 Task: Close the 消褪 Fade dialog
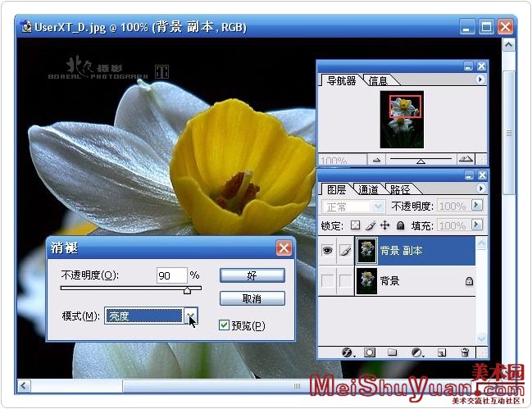[284, 248]
